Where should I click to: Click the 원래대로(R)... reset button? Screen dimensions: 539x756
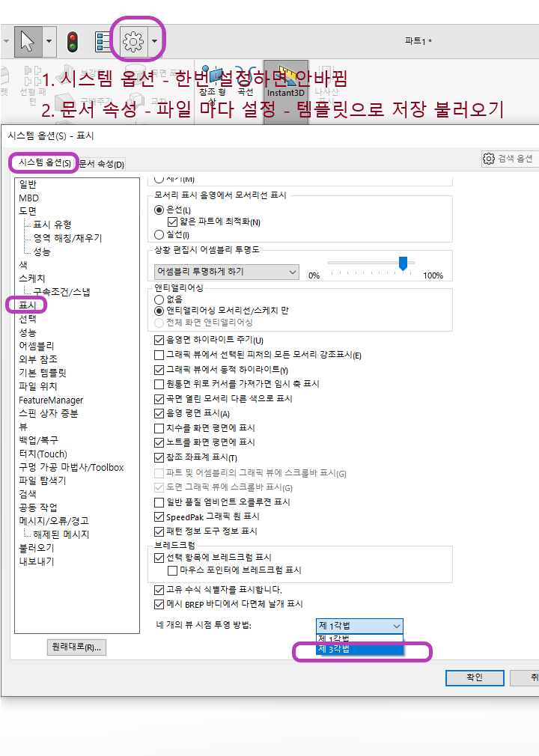[x=76, y=647]
